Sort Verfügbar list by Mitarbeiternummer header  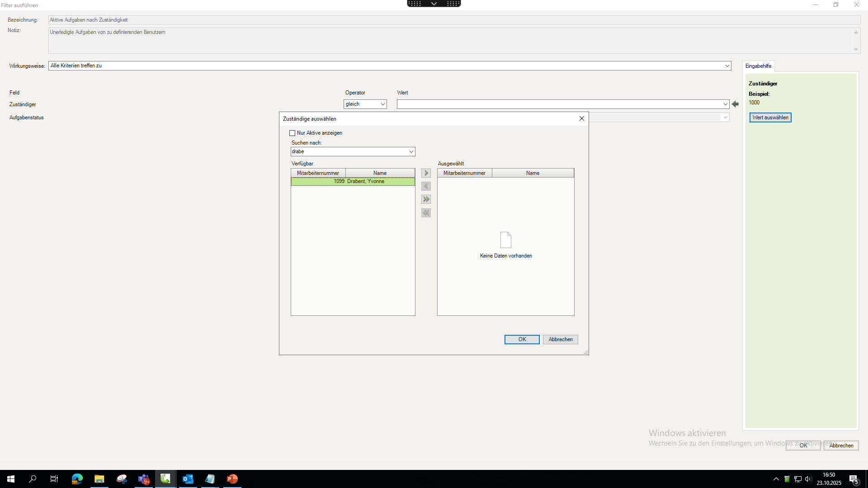tap(318, 173)
